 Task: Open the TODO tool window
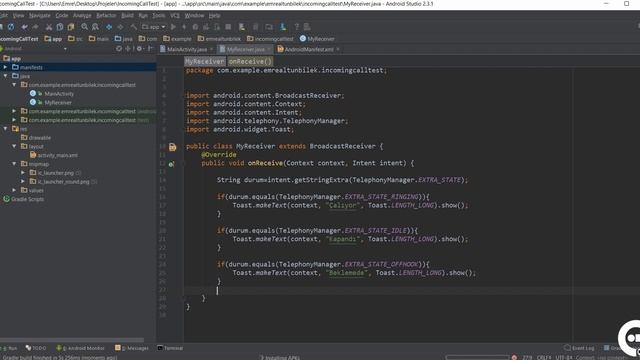pos(36,348)
